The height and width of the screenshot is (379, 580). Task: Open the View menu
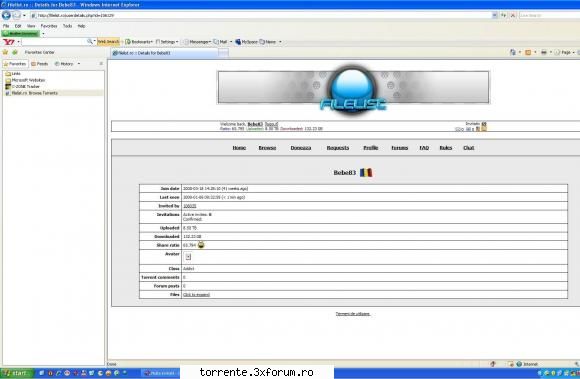pos(31,26)
